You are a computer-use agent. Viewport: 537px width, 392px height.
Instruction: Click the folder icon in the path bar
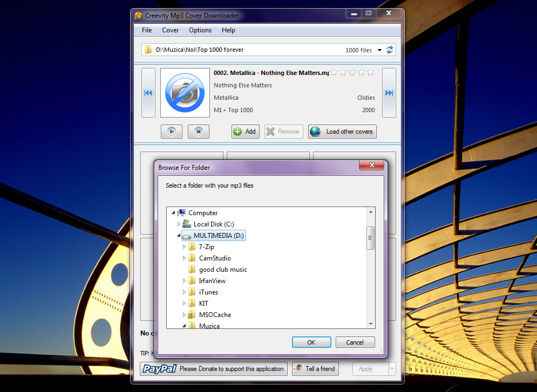tap(148, 50)
